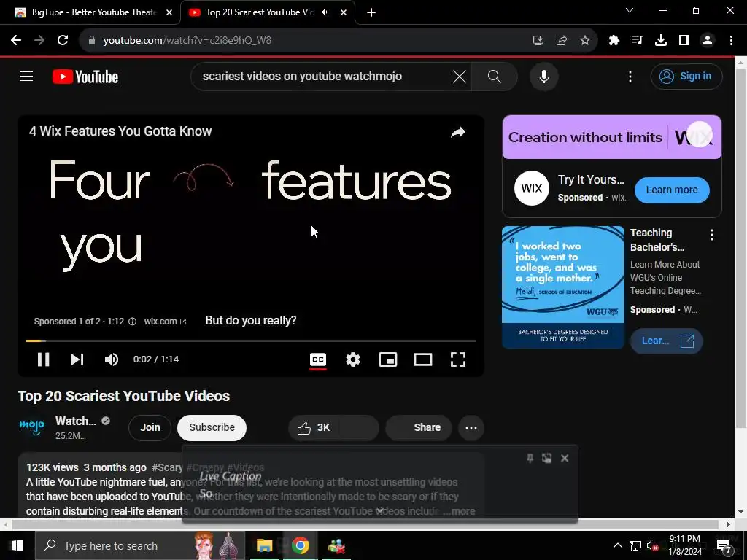Mute the player volume speaker icon
747x560 pixels.
pos(112,359)
